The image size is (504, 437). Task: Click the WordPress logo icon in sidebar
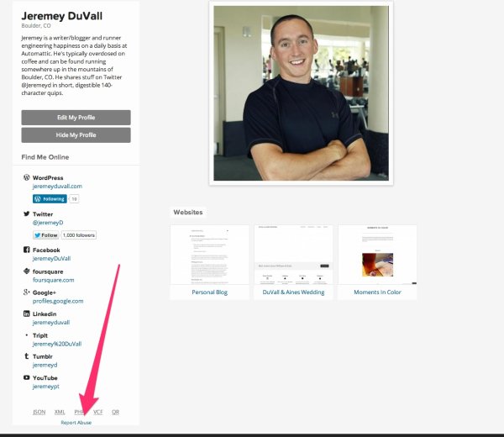point(27,178)
